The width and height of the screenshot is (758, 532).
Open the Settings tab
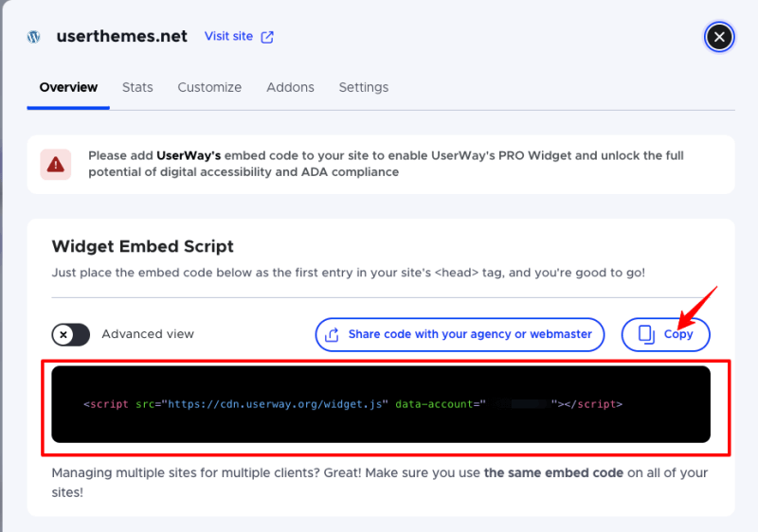tap(364, 87)
